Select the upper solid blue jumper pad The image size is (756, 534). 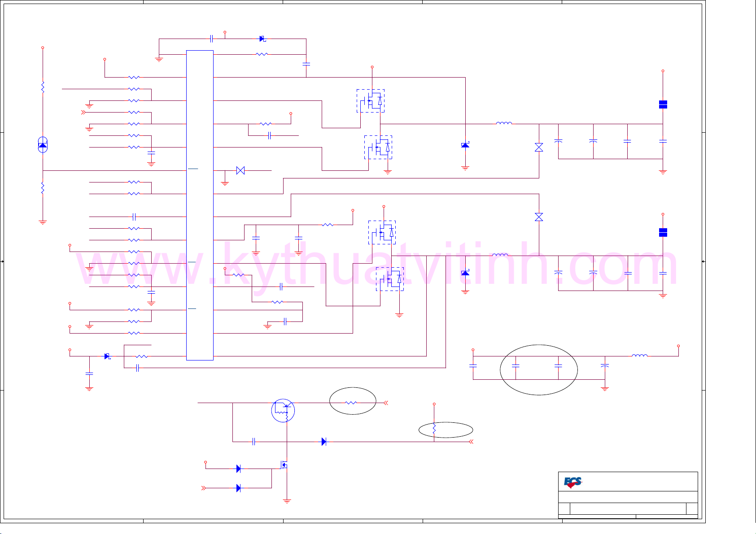point(663,104)
